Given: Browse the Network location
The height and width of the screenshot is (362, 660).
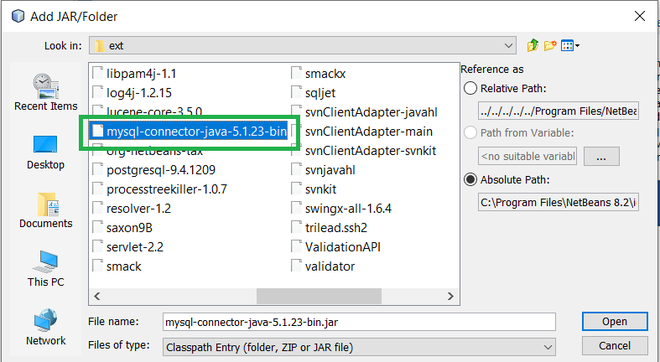Looking at the screenshot, I should [x=45, y=327].
